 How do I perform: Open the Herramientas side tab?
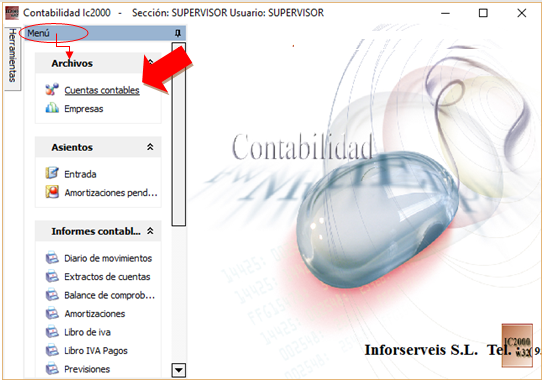[12, 56]
